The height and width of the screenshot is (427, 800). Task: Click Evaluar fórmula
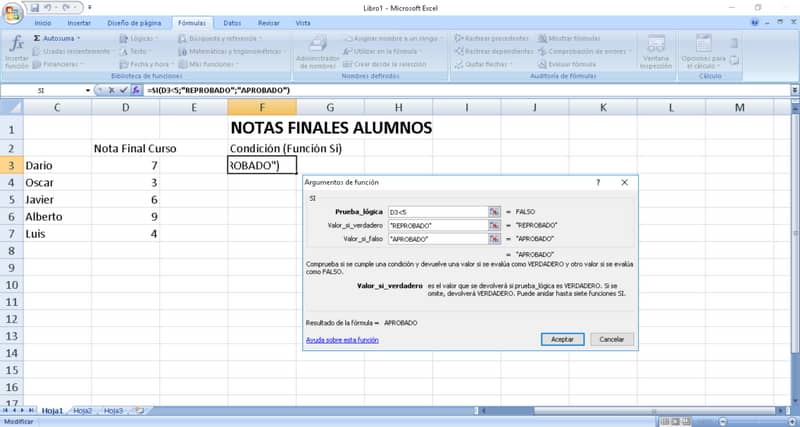(x=567, y=64)
